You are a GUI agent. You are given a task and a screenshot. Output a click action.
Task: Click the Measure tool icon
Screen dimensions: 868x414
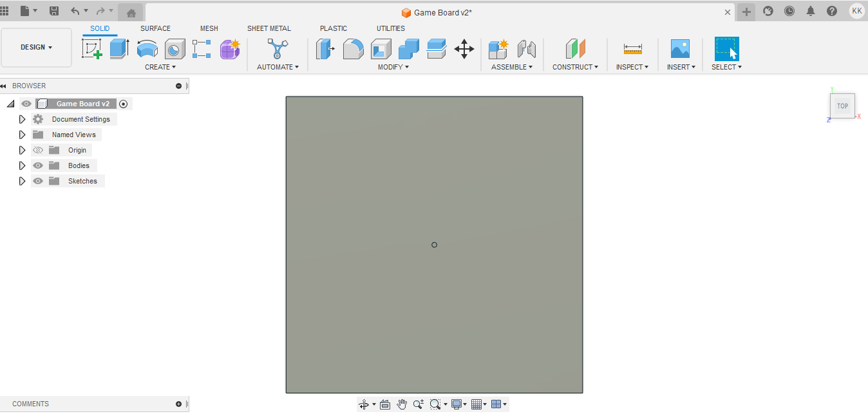point(633,49)
